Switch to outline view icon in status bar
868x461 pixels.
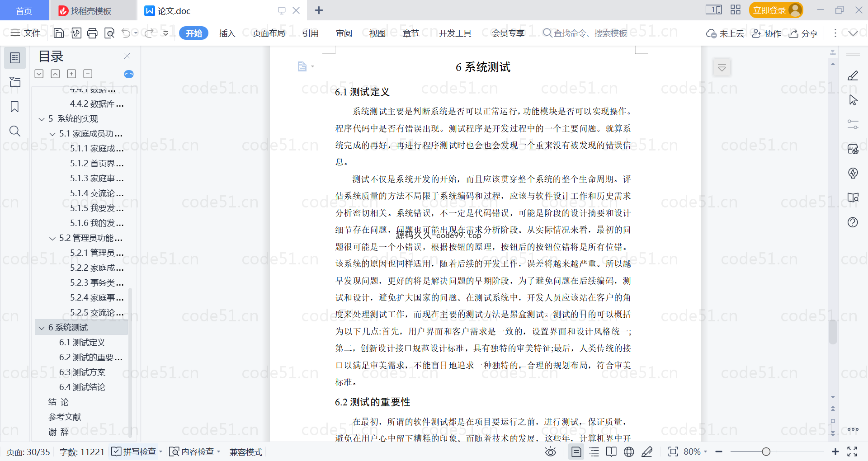point(594,452)
